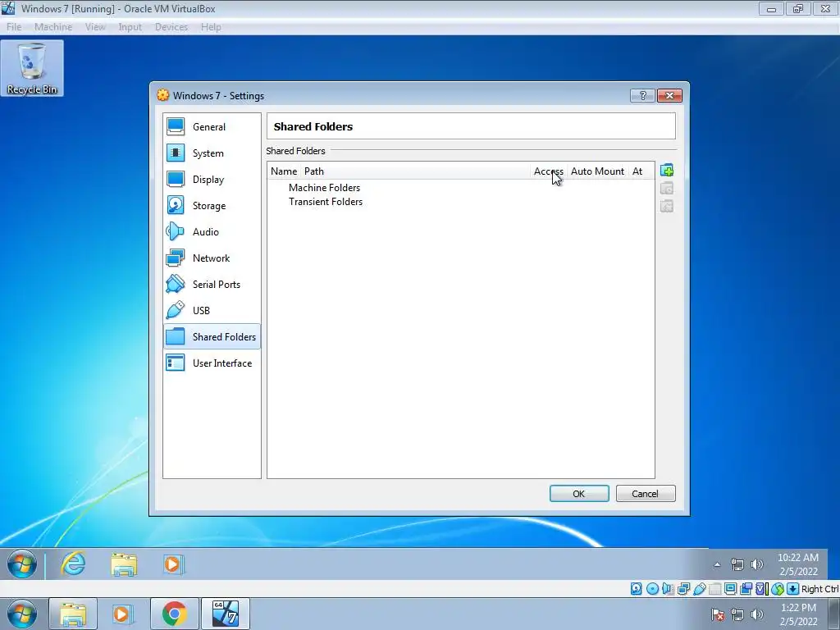
Task: Click recording indicator in VirtualBox status bar
Action: pyautogui.click(x=746, y=589)
